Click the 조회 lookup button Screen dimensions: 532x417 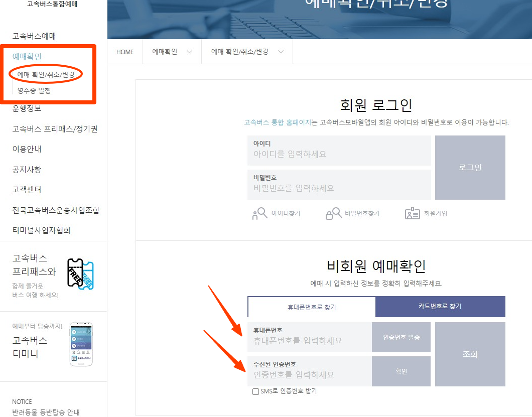[x=470, y=354]
